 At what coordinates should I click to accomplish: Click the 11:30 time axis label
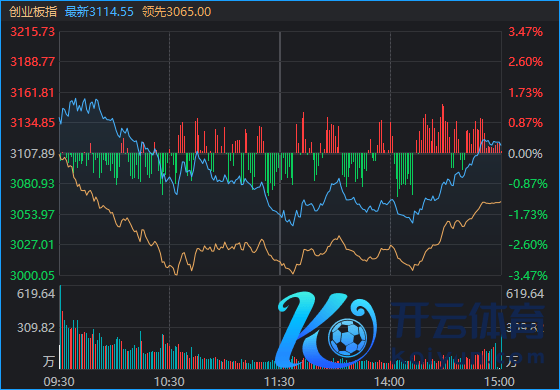(280, 382)
